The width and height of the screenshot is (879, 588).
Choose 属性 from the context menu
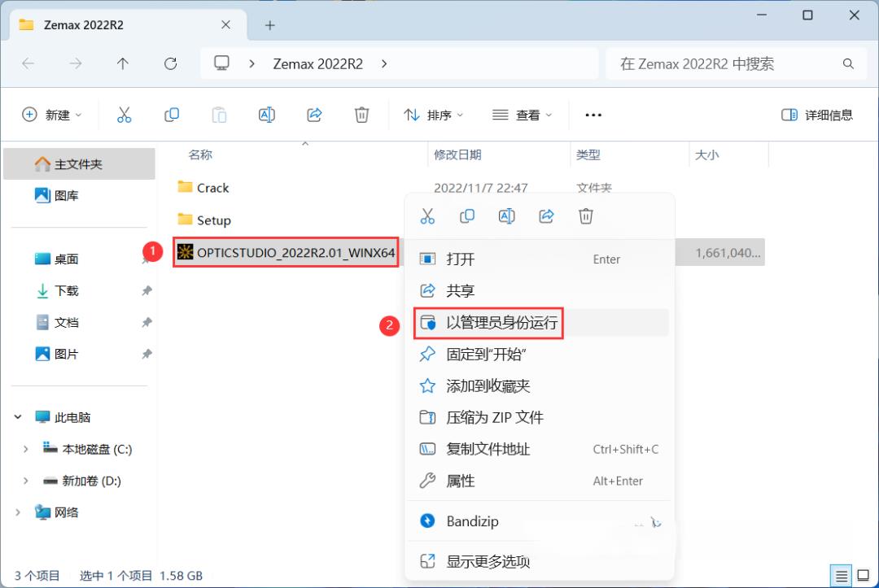tap(541, 481)
